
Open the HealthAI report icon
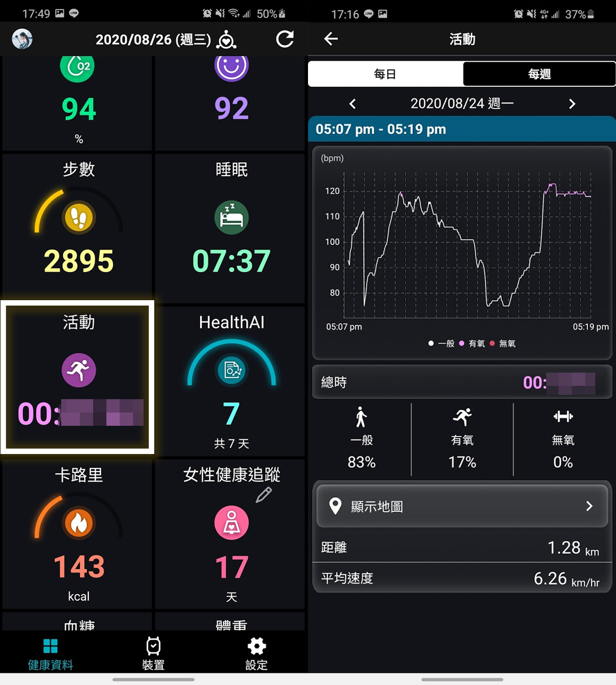231,370
